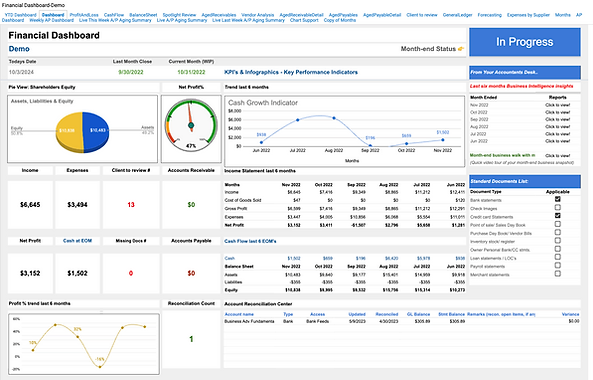
Task: Click the Cash at EOM link
Action: pyautogui.click(x=77, y=241)
